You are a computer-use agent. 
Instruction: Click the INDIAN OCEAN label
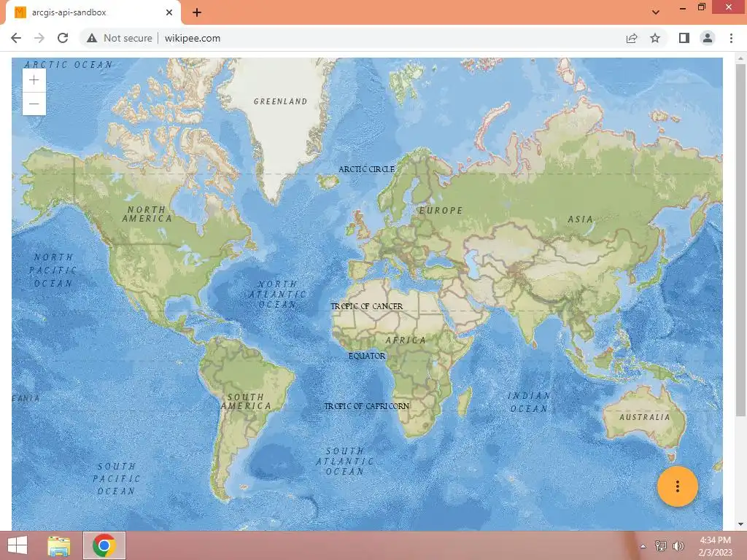tap(529, 402)
